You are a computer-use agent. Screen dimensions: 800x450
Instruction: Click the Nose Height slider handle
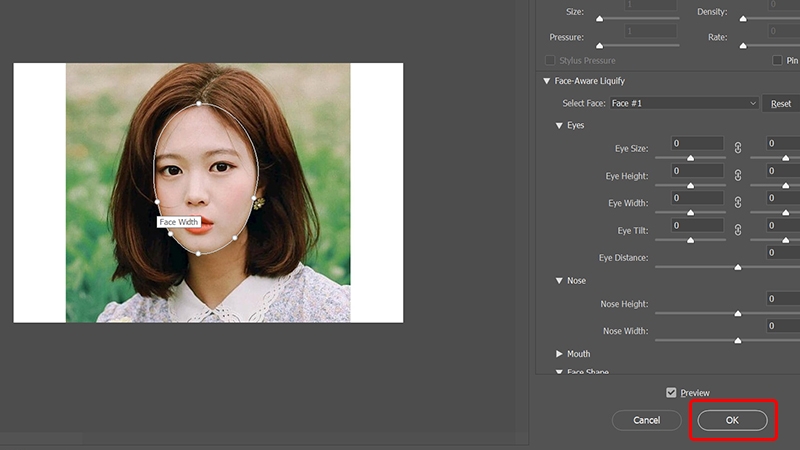coord(738,314)
